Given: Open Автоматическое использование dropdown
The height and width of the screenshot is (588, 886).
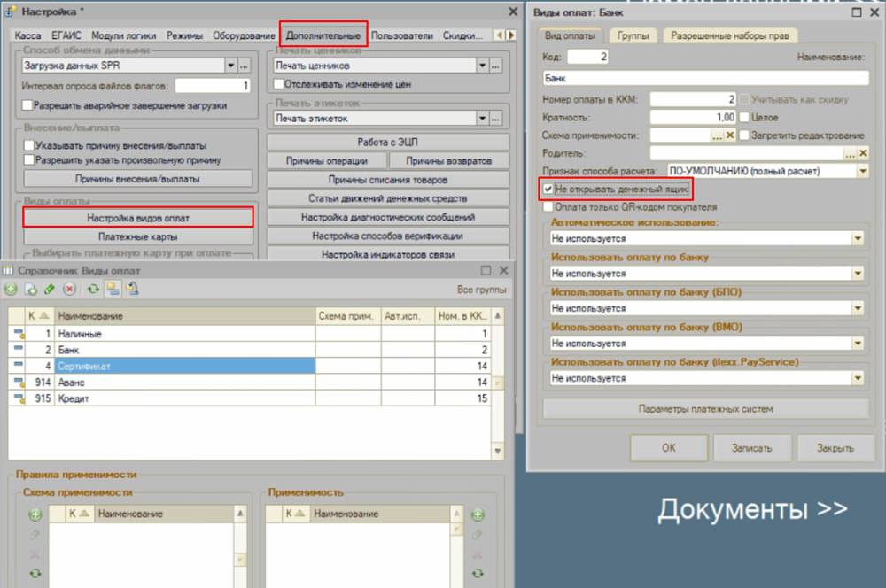Looking at the screenshot, I should 857,239.
